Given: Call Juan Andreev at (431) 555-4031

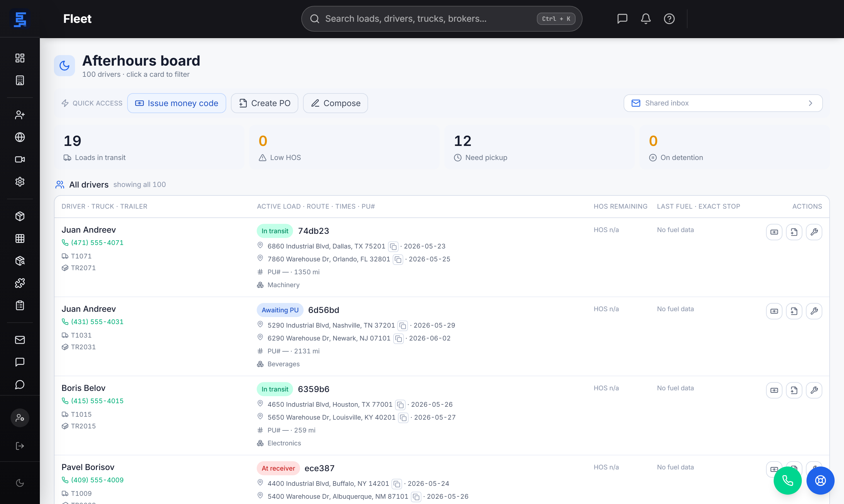Looking at the screenshot, I should tap(92, 322).
